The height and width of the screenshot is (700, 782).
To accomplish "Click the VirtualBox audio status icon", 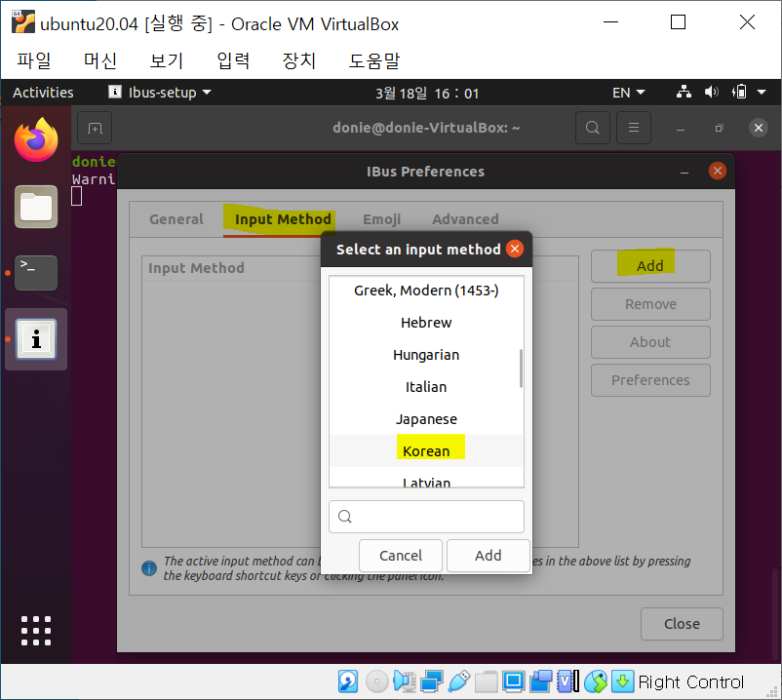I will (x=405, y=681).
